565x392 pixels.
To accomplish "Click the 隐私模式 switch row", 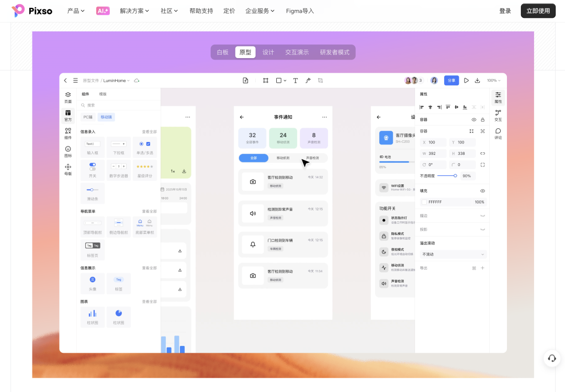I will pyautogui.click(x=395, y=236).
